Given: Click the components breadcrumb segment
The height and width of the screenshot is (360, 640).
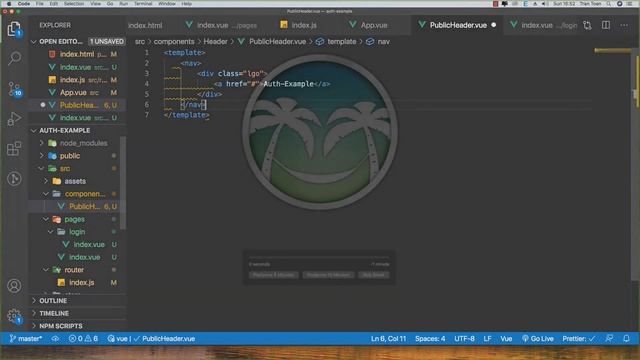Looking at the screenshot, I should [x=174, y=42].
